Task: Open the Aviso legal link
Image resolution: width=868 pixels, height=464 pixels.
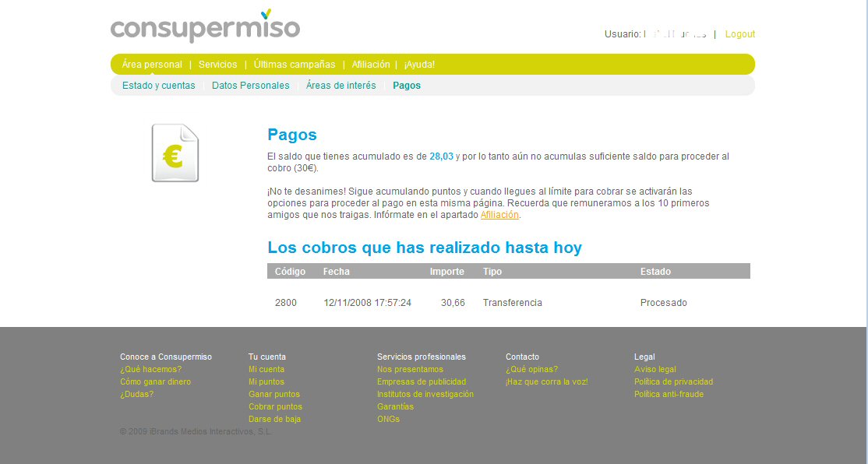Action: point(655,370)
